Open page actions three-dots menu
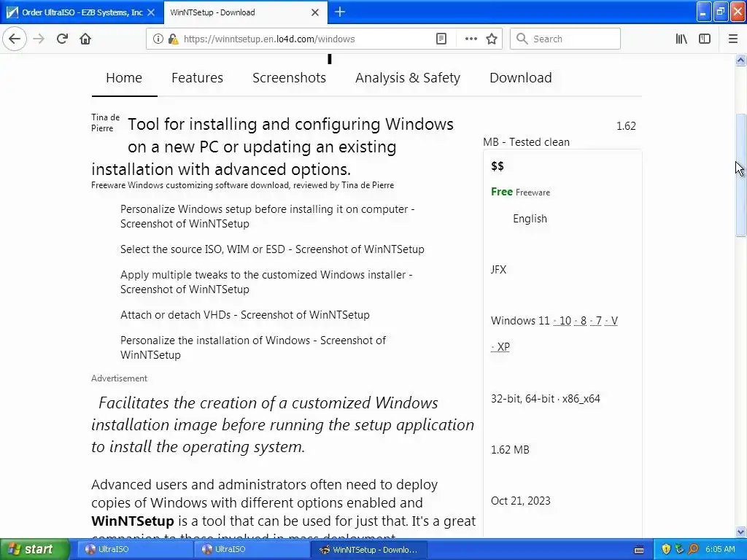The image size is (747, 560). pyautogui.click(x=471, y=39)
